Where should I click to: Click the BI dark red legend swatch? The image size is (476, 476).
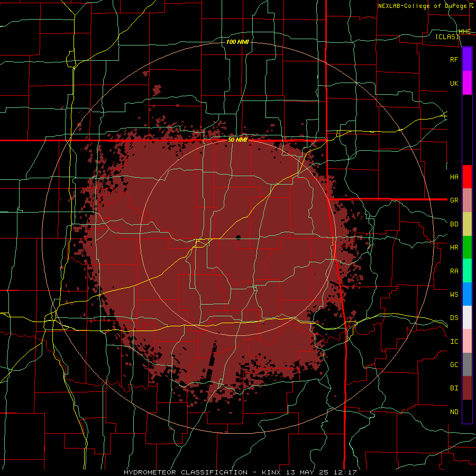[467, 388]
